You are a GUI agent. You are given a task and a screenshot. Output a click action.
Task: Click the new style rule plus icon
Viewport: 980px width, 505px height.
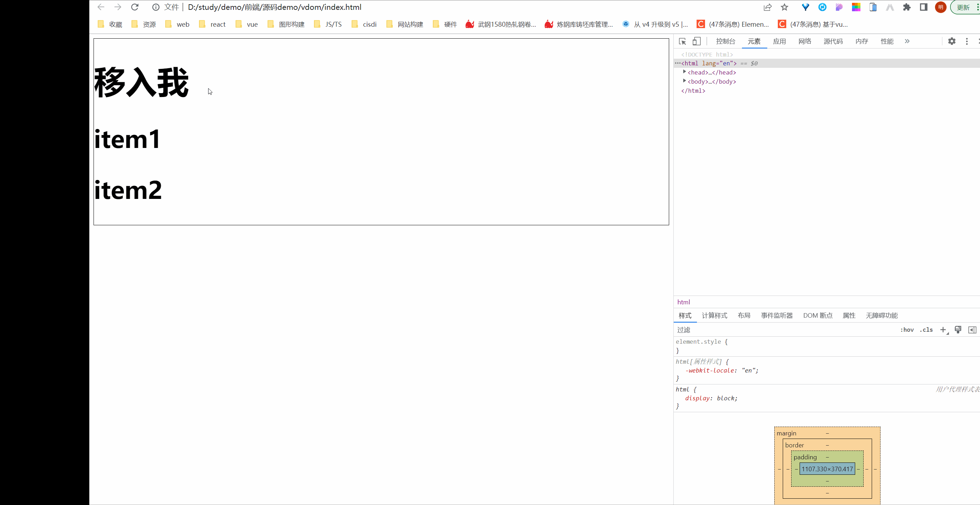943,330
